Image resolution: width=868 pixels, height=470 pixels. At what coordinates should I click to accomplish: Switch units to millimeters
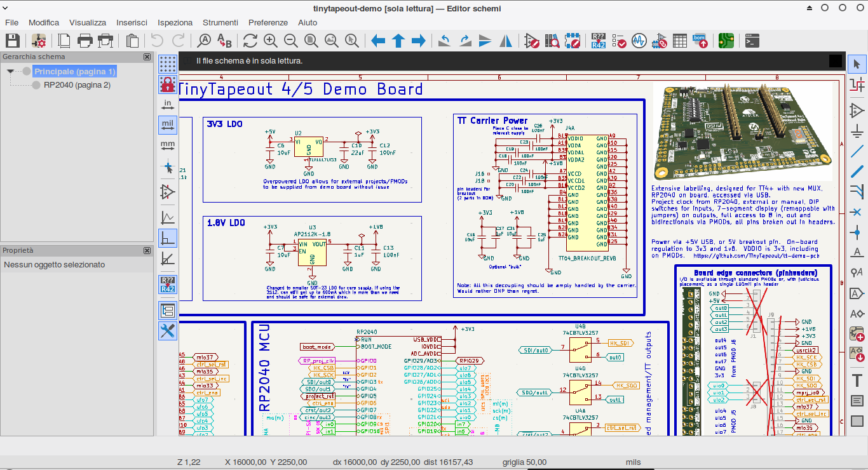pyautogui.click(x=168, y=145)
